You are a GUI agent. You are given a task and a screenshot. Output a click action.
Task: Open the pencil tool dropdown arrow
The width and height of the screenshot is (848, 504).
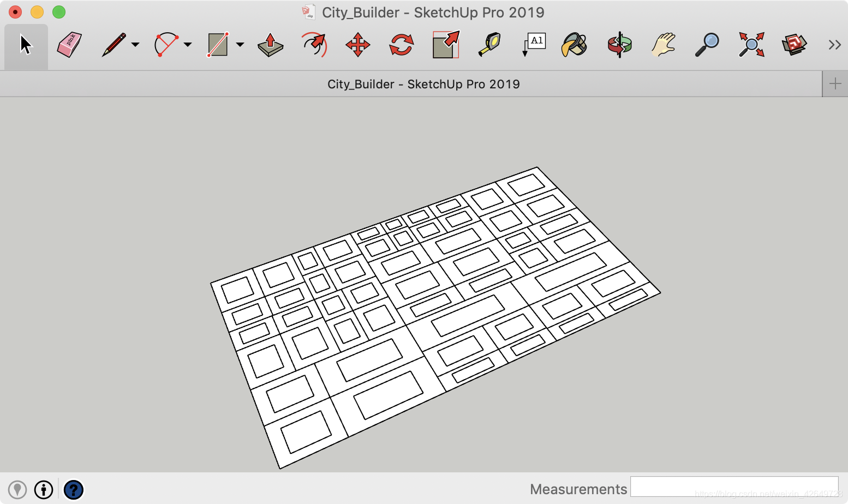135,45
